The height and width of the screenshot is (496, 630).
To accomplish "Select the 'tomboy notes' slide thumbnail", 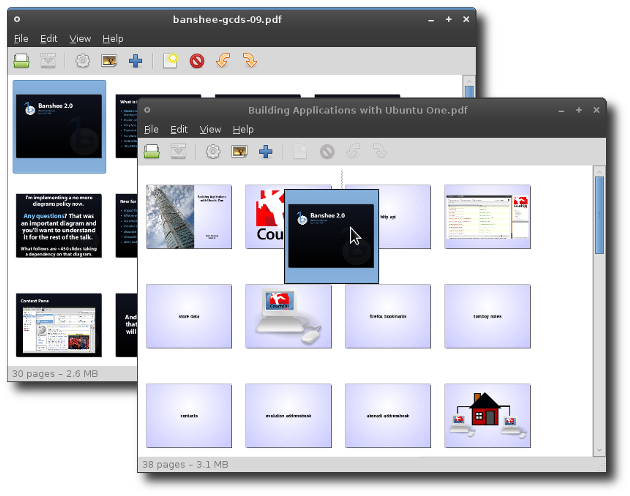I will (487, 316).
